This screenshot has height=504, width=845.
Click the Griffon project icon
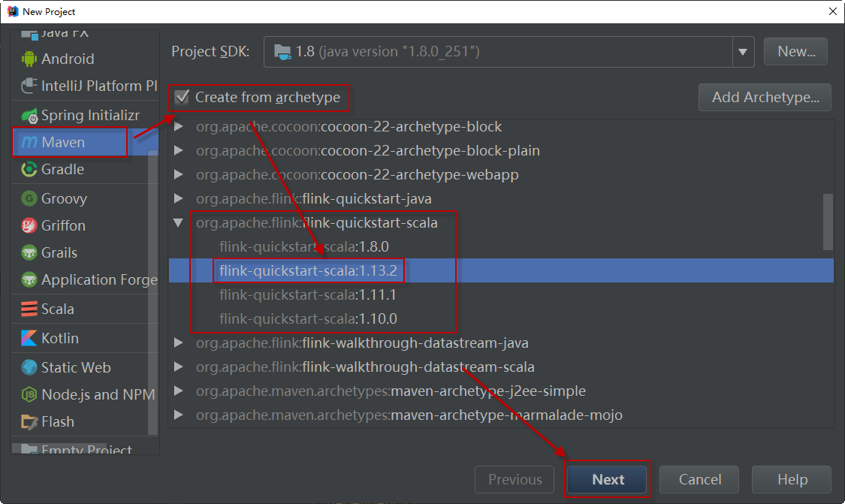click(29, 226)
